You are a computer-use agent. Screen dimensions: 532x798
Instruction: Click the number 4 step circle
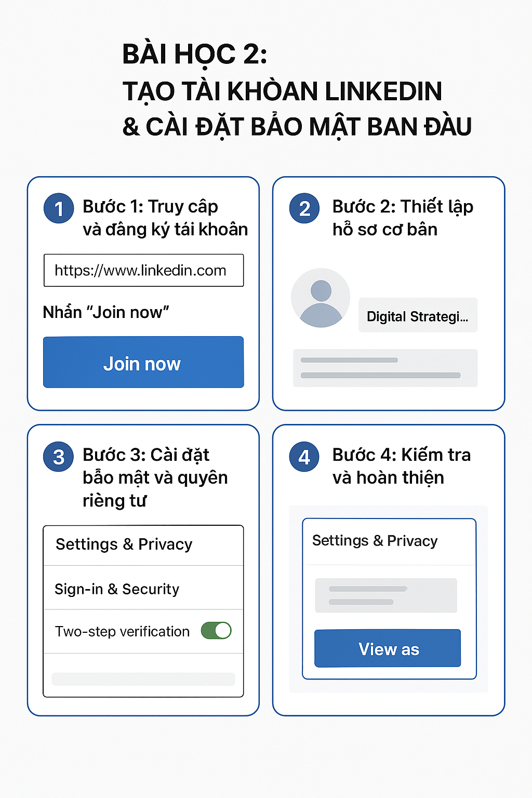(x=304, y=457)
